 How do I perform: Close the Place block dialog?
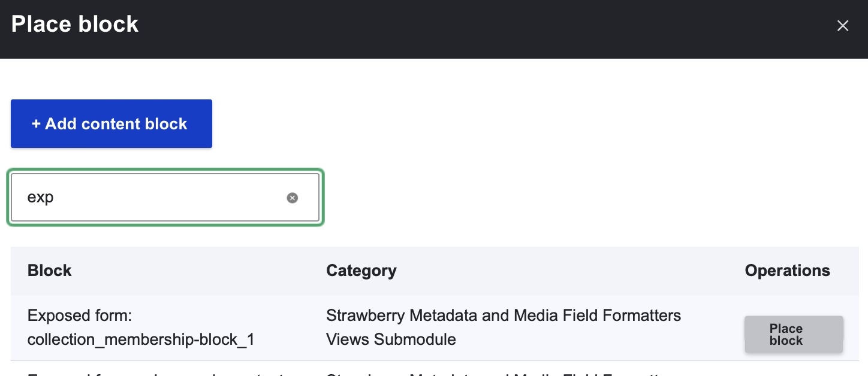click(x=843, y=26)
